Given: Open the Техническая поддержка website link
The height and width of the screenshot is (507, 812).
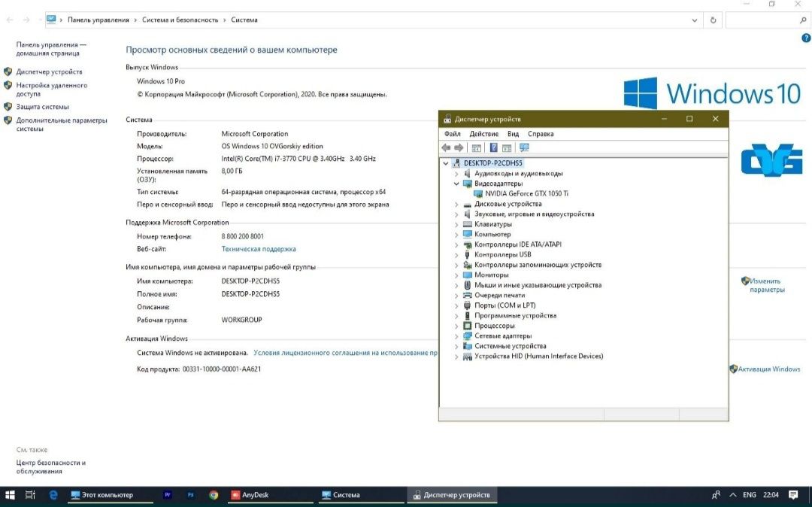Looking at the screenshot, I should (x=259, y=249).
